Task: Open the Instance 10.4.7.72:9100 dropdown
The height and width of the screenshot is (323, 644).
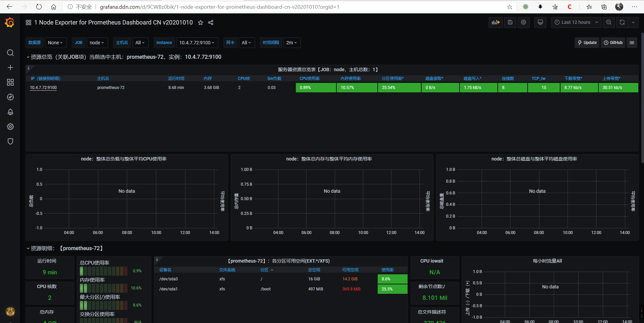Action: pyautogui.click(x=197, y=43)
